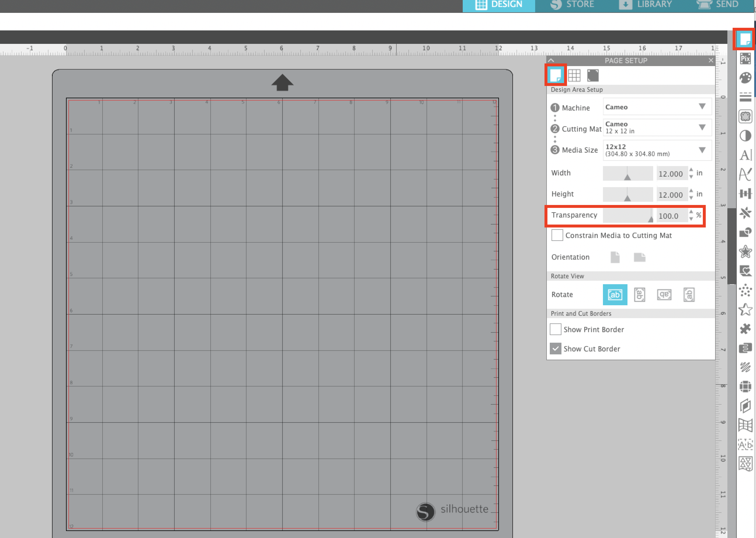Viewport: 756px width, 538px height.
Task: Select the second Rotate view option
Action: tap(639, 294)
